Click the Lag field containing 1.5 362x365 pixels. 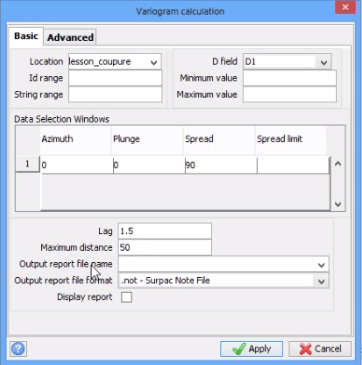click(x=165, y=231)
